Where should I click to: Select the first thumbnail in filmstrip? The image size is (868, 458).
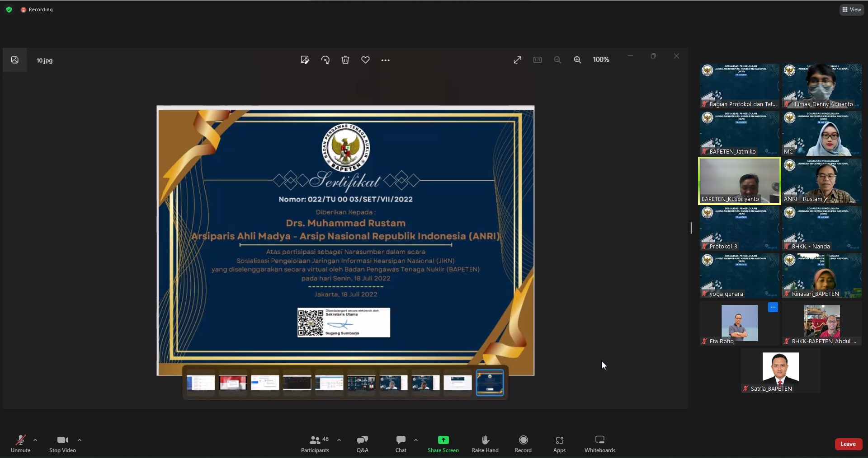[x=201, y=383]
